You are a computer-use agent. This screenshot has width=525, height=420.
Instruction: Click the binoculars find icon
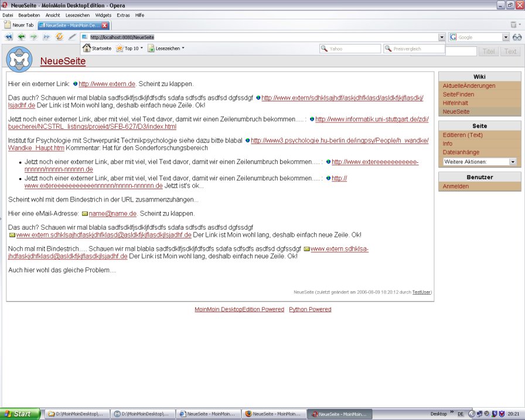(517, 37)
